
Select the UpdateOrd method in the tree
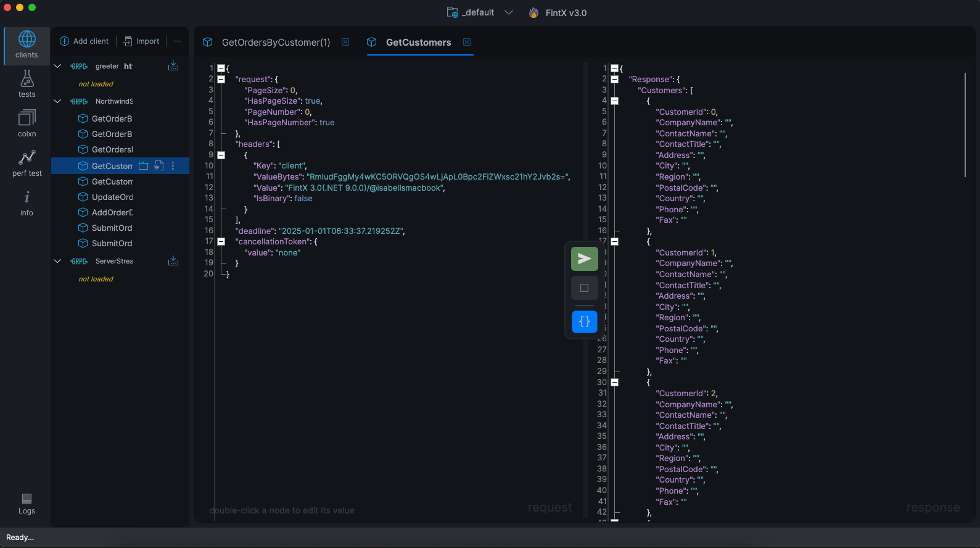click(x=112, y=197)
